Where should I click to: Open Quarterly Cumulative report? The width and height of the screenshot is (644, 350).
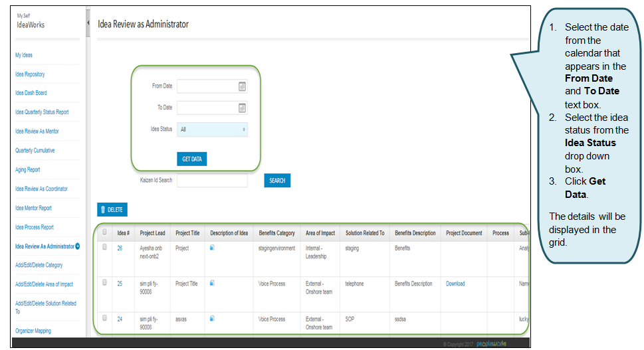pyautogui.click(x=35, y=151)
